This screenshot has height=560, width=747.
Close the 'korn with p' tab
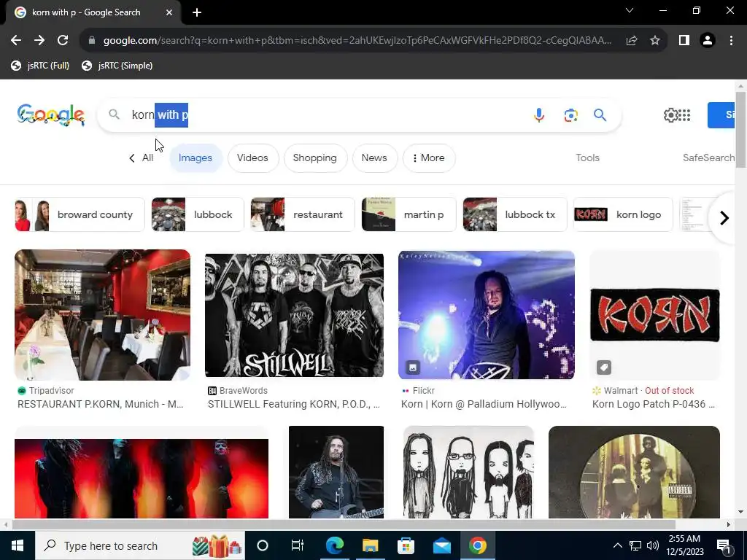(x=169, y=12)
